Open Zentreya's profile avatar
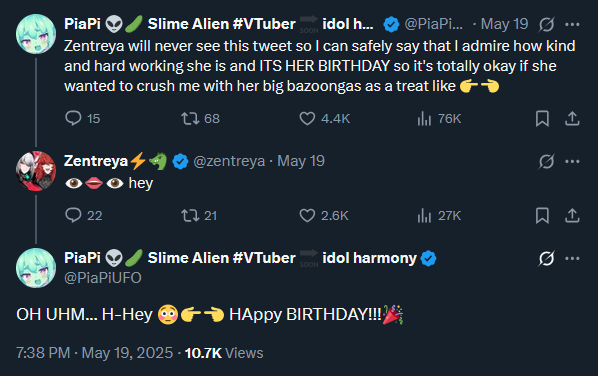Screen dimensions: 598x376 coord(36,171)
